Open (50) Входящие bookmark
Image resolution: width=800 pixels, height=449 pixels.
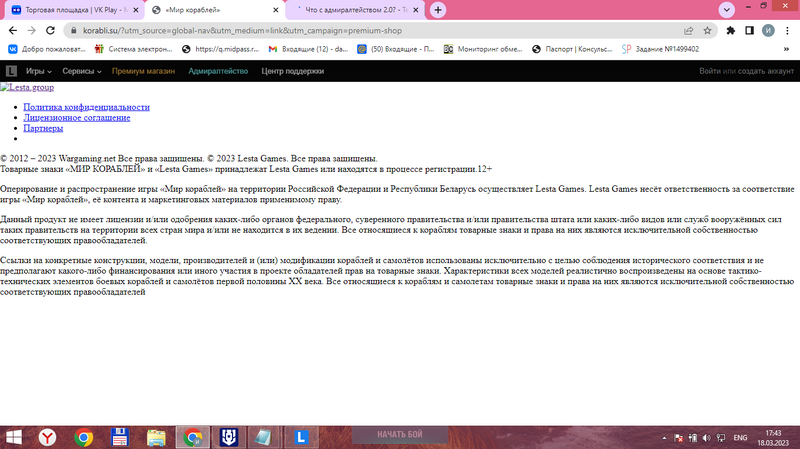coord(395,49)
